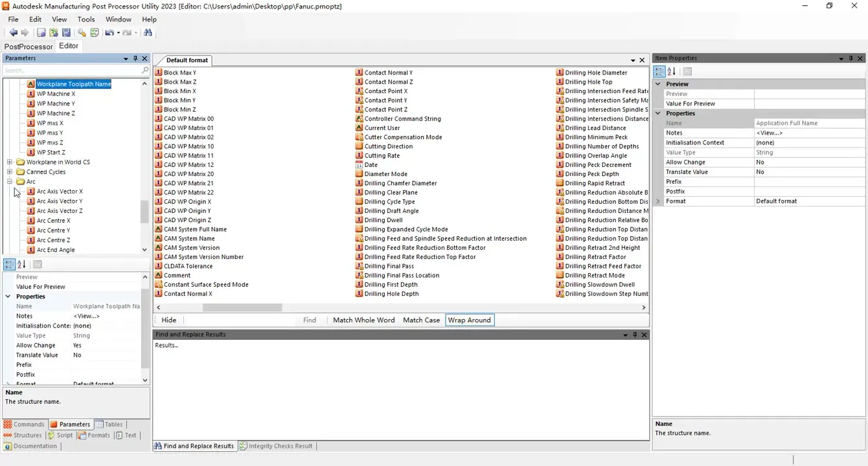
Task: Click the Save option file icon
Action: 66,32
